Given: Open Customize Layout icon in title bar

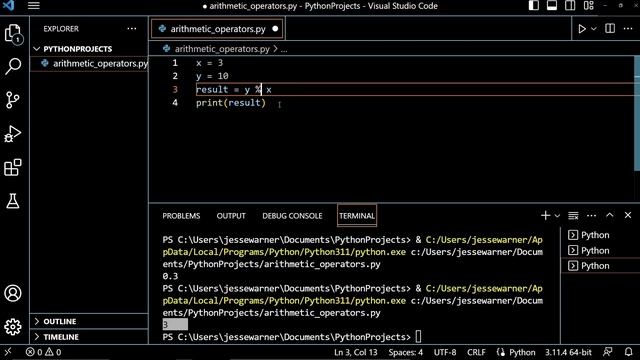Looking at the screenshot, I should pos(589,6).
